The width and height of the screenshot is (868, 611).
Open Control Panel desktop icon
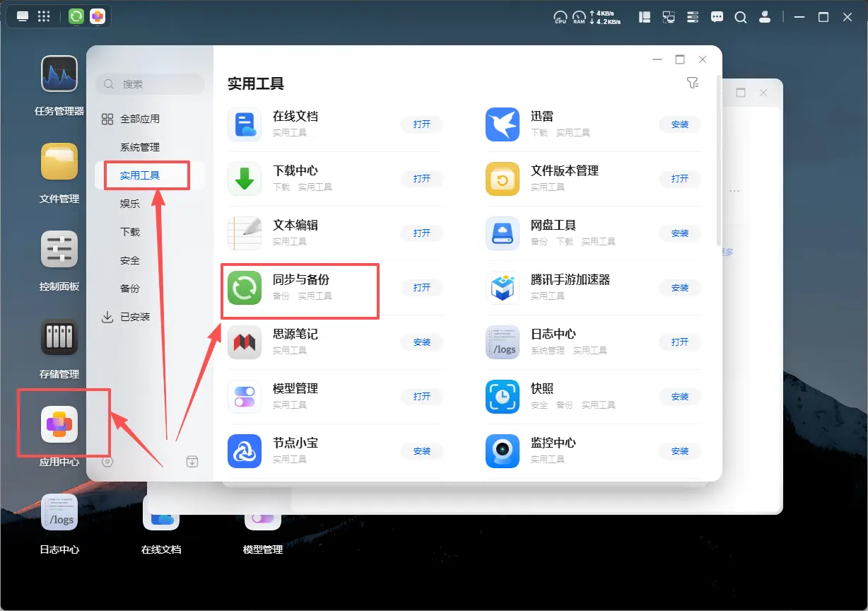[59, 249]
